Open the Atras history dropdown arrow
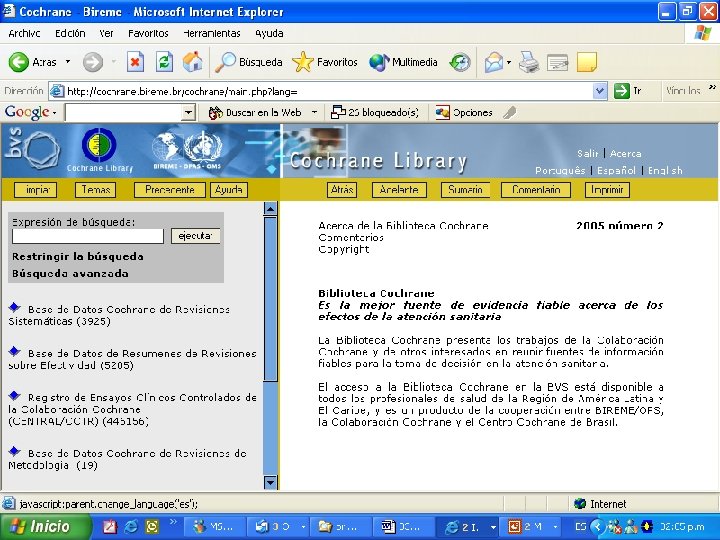This screenshot has width=720, height=540. tap(68, 62)
